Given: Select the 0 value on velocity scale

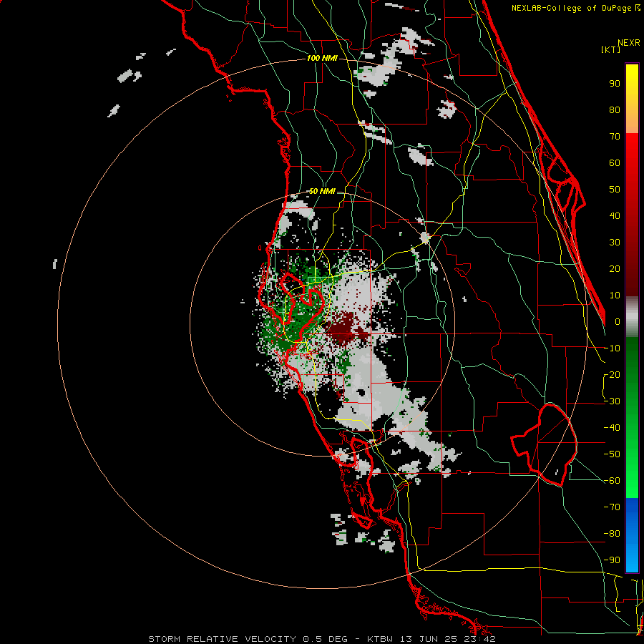Looking at the screenshot, I should (x=618, y=322).
